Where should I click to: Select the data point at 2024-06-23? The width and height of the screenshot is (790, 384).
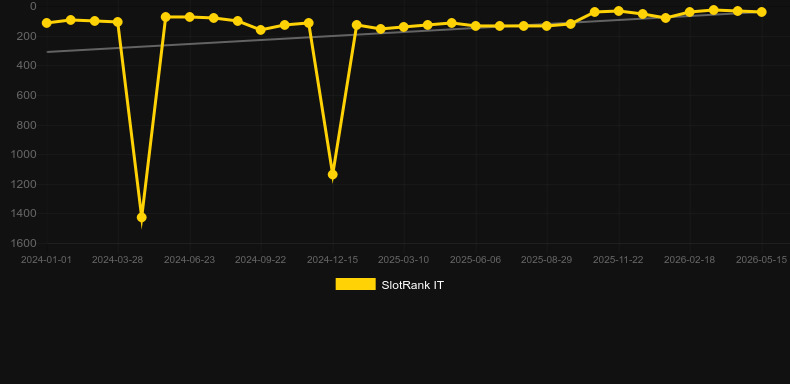point(189,17)
